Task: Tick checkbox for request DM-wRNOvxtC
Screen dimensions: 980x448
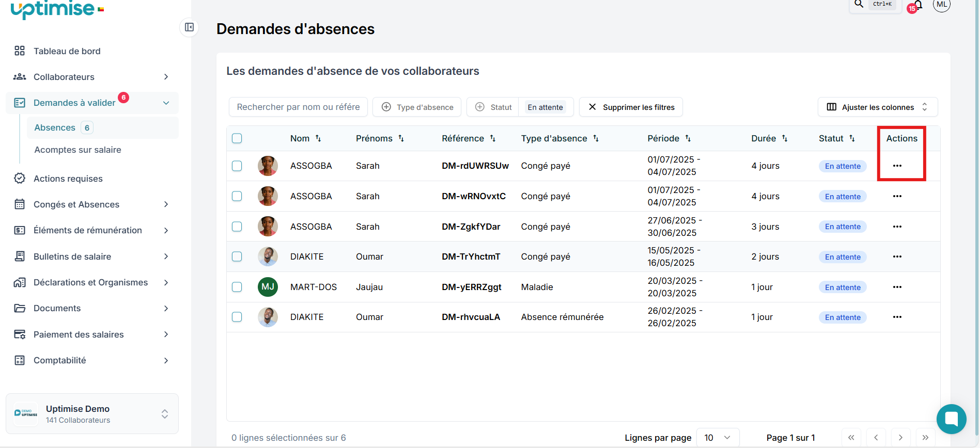Action: (x=237, y=196)
